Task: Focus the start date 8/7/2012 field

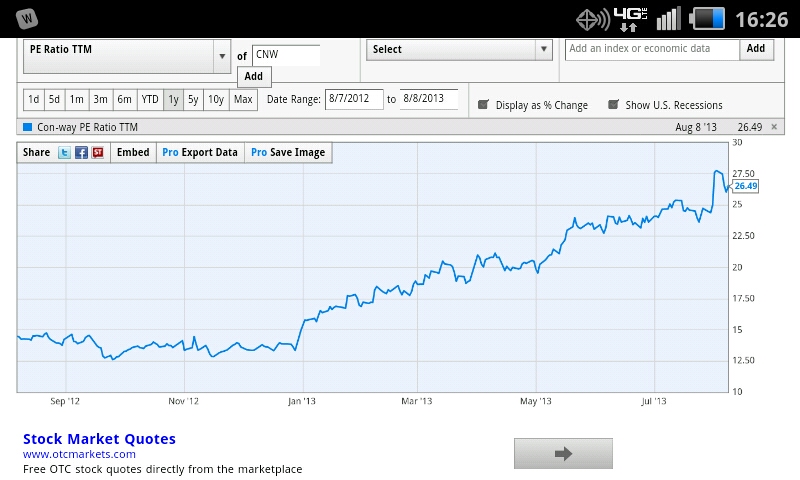Action: [354, 99]
